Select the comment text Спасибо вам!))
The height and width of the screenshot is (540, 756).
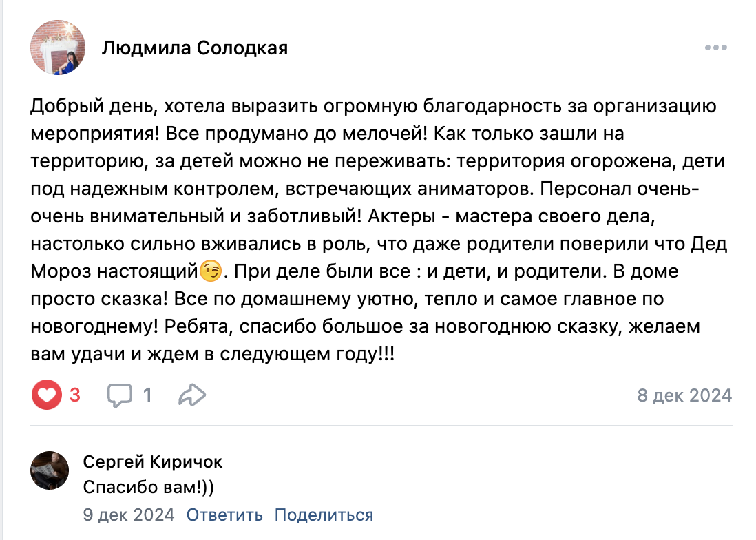click(149, 486)
